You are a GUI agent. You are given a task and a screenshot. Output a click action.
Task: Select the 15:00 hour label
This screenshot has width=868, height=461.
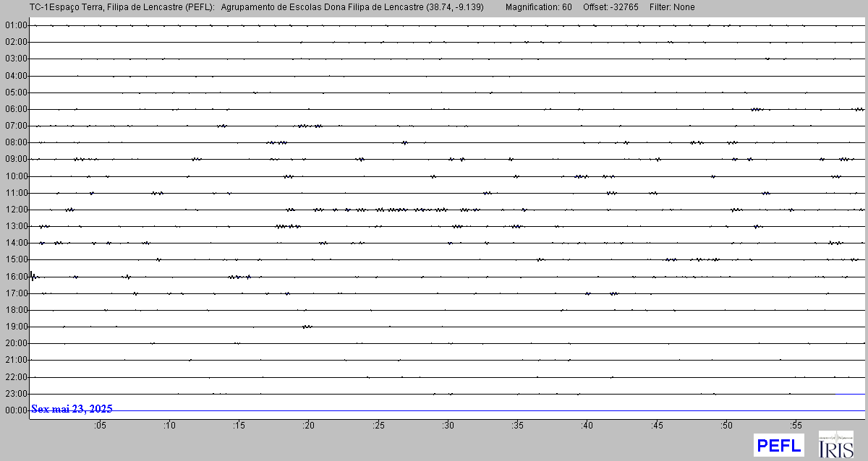point(16,259)
